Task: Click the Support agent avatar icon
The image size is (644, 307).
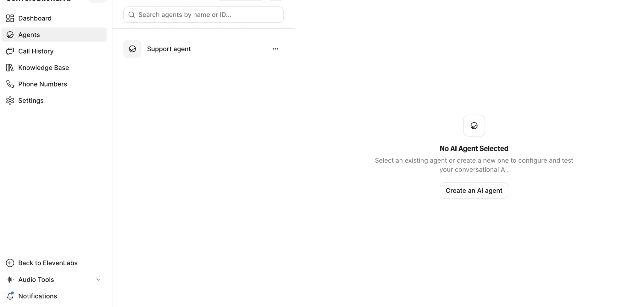Action: 132,49
